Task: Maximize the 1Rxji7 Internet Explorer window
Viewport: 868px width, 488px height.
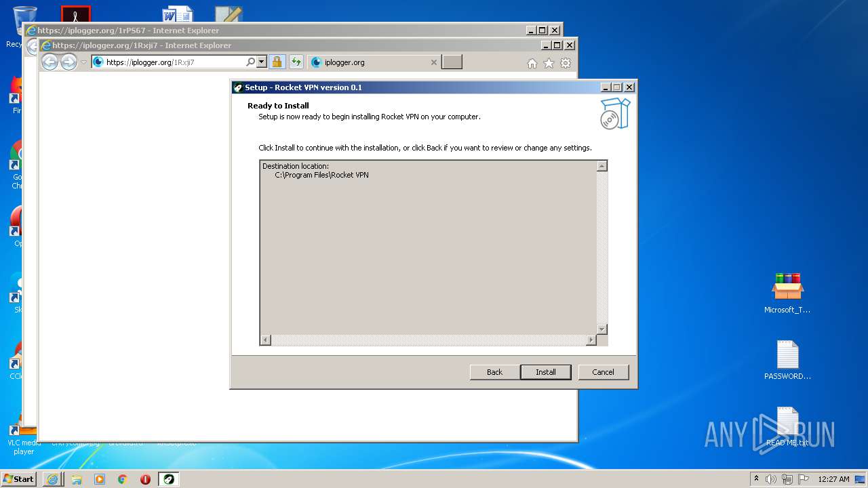Action: (x=557, y=45)
